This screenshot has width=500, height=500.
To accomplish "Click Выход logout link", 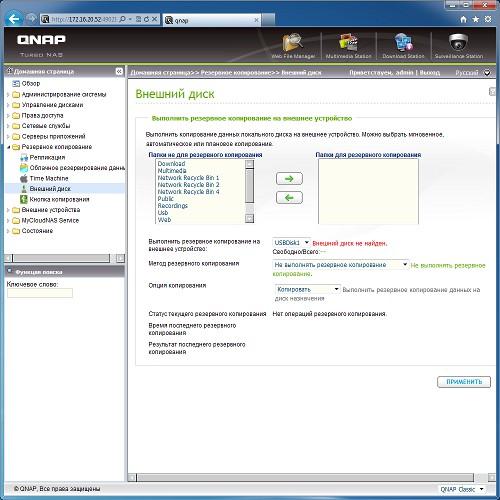I will click(x=429, y=72).
